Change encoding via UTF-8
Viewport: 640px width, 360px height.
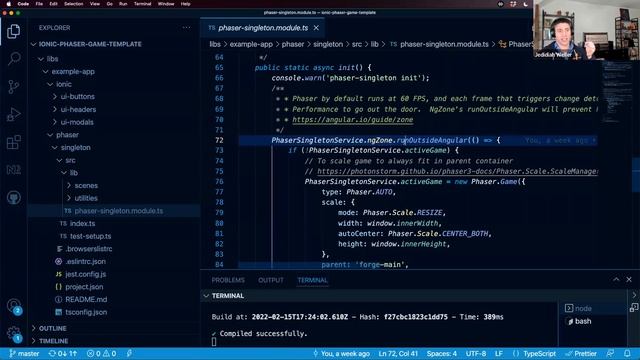pos(476,353)
